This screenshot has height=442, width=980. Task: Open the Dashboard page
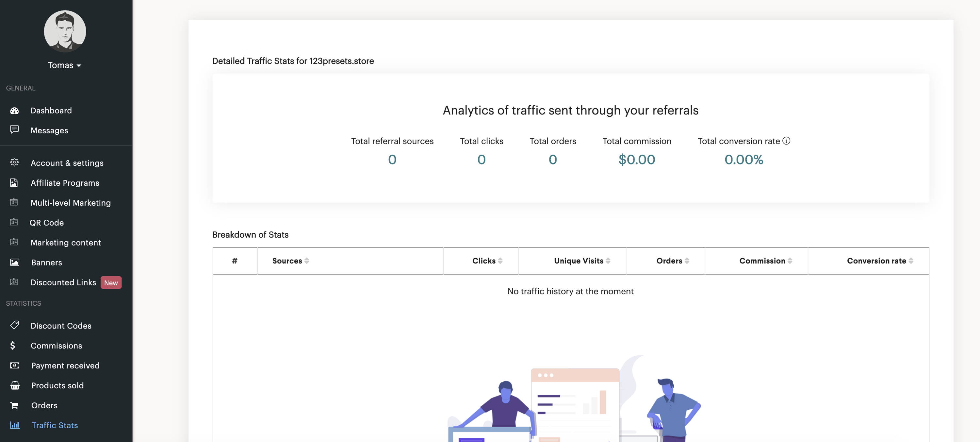point(51,110)
